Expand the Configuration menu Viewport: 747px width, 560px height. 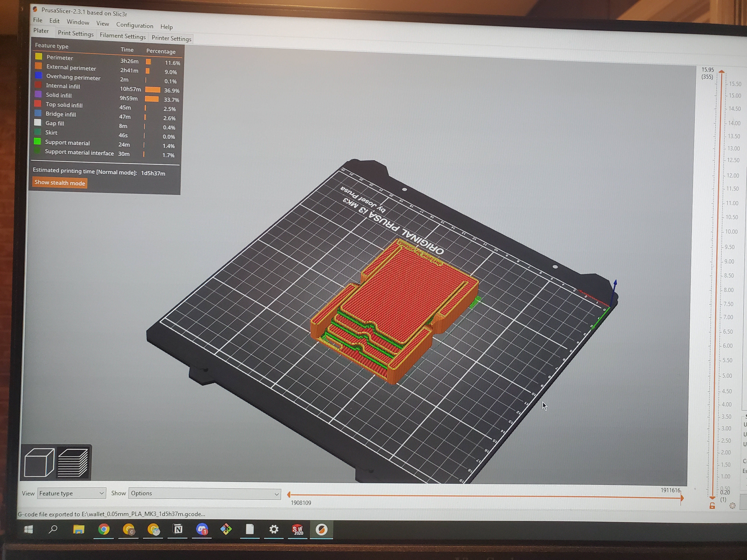[135, 25]
